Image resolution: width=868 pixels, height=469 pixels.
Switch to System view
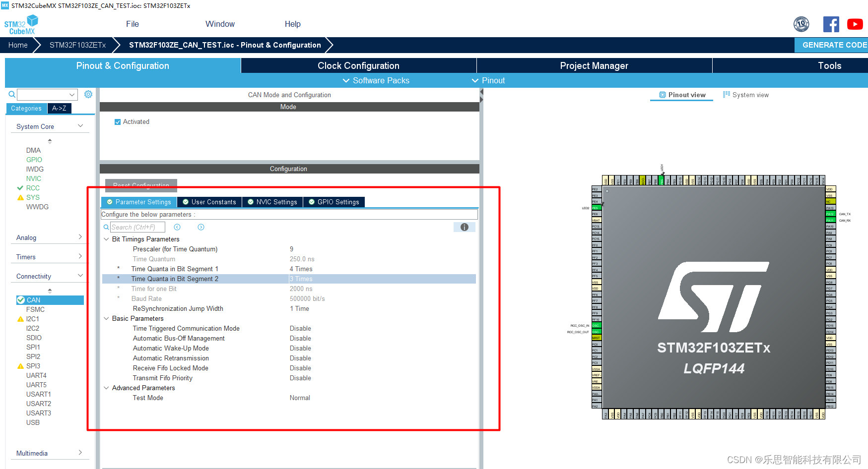[746, 95]
